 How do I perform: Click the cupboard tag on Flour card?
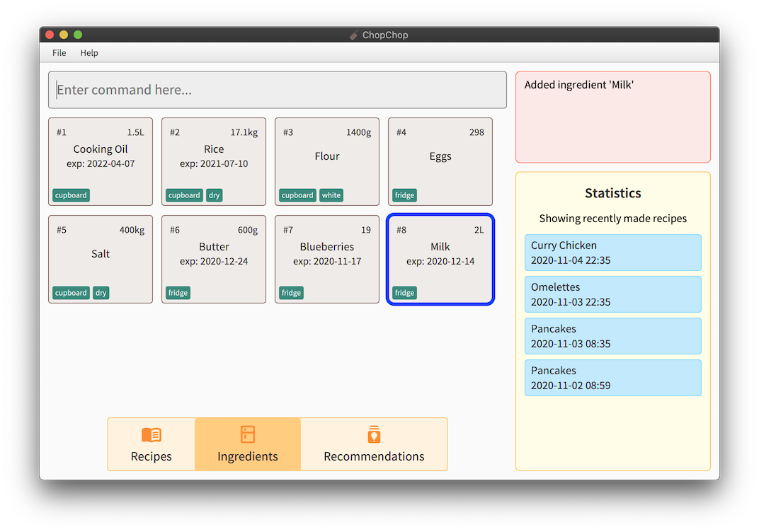(297, 195)
